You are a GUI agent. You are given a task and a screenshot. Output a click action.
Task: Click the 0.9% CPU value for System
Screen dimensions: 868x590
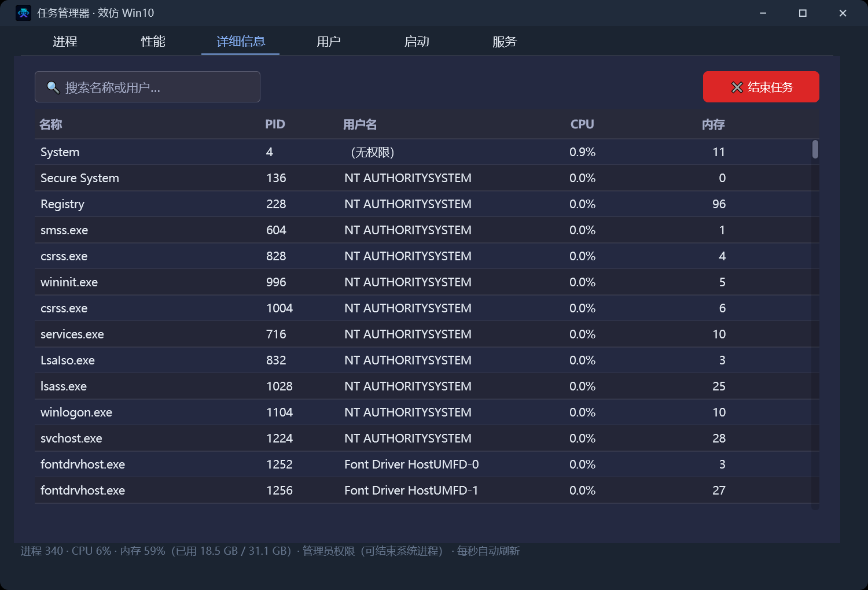582,152
